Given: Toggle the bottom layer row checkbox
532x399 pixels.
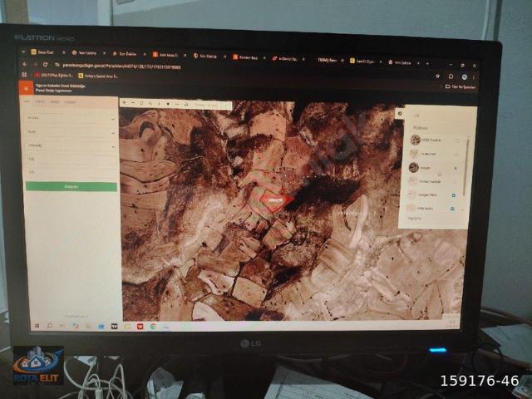Looking at the screenshot, I should (x=452, y=209).
